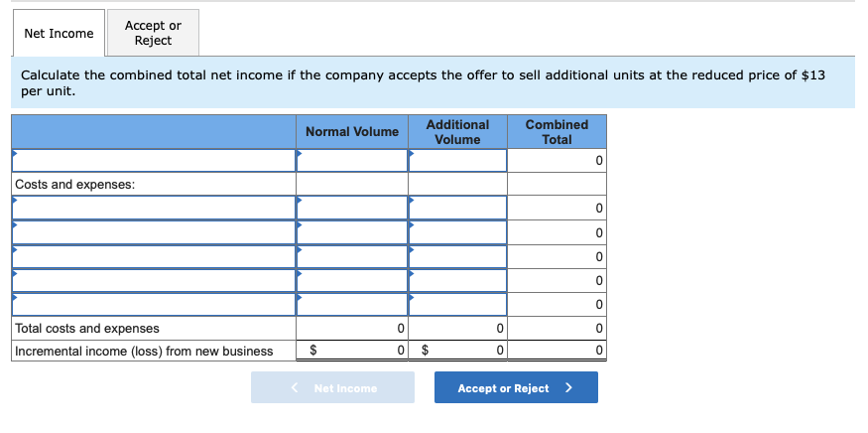Open the fifth cost label dropdown above Total costs and expenses
Image resolution: width=868 pixels, height=433 pixels.
tap(154, 304)
